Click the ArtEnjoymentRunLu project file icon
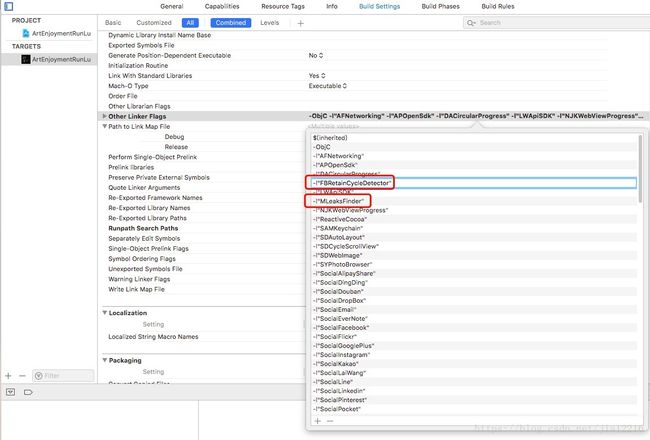650x440 pixels. (x=25, y=32)
